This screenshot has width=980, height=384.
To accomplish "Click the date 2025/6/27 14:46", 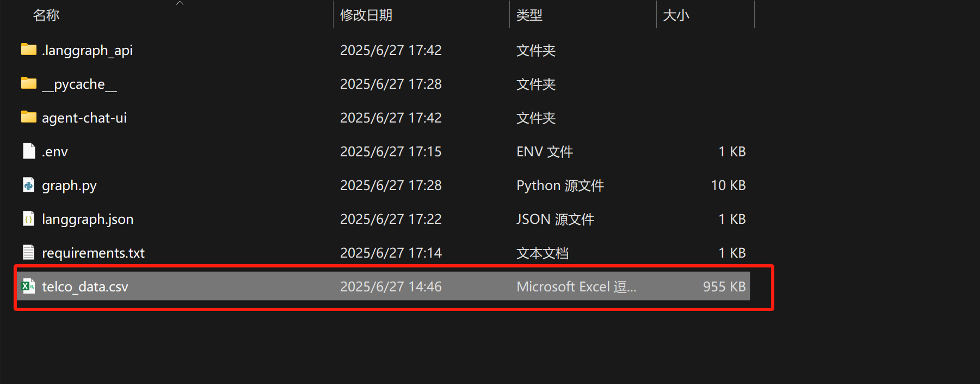I will tap(391, 287).
